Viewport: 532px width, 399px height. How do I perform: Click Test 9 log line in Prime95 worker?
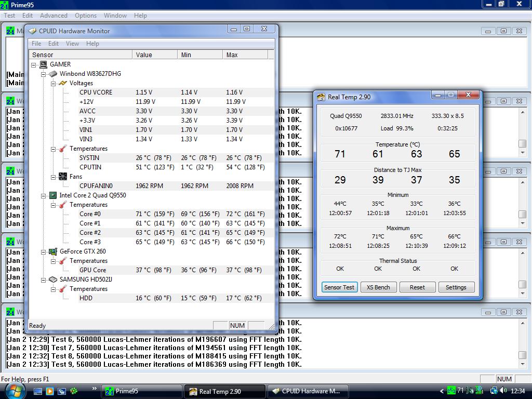[154, 364]
